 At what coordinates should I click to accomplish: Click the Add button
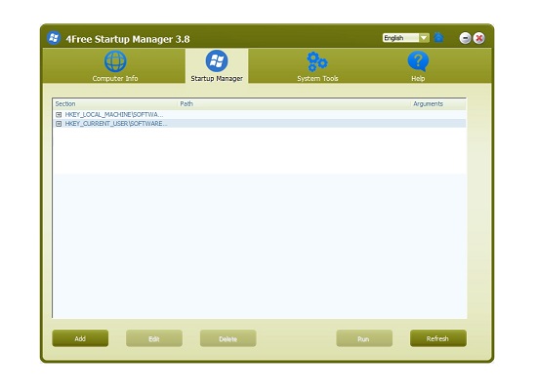click(80, 338)
